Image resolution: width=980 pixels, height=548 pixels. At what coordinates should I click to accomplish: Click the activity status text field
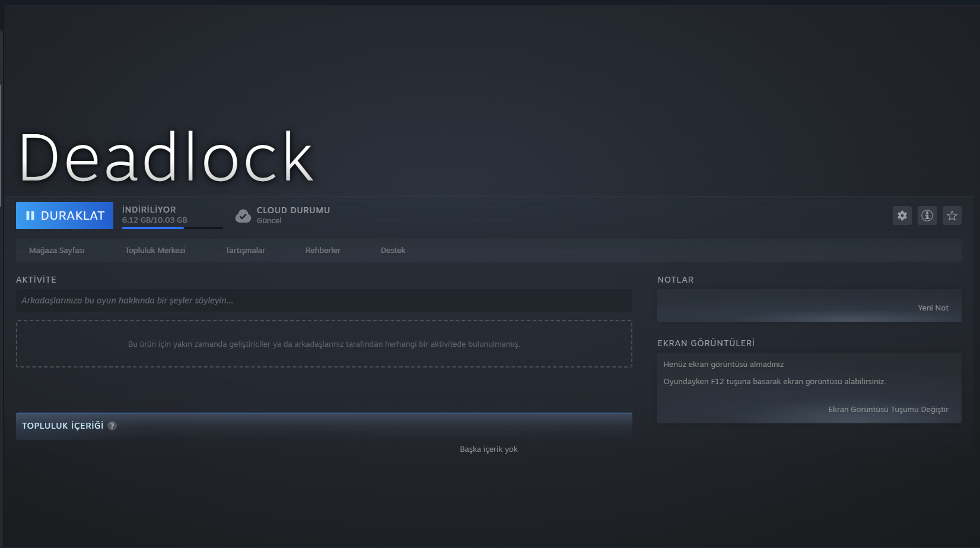(324, 300)
